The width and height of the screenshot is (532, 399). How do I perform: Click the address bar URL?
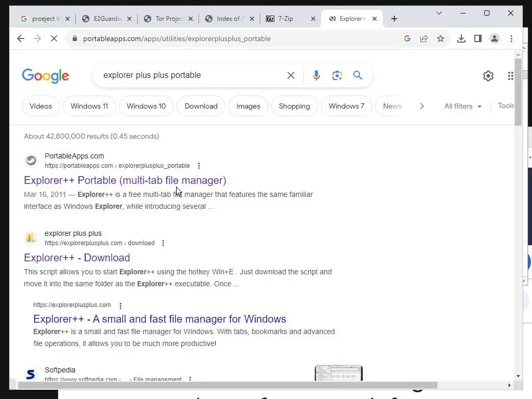(177, 38)
